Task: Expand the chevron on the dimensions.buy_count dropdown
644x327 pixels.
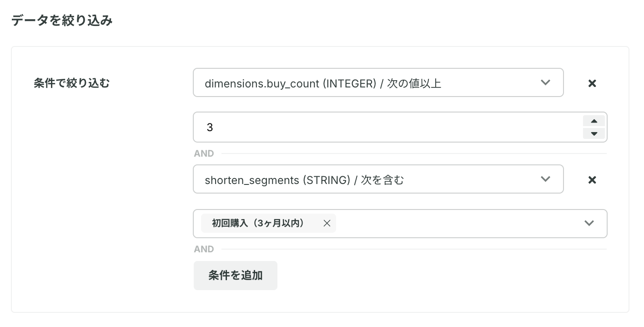Action: click(545, 83)
